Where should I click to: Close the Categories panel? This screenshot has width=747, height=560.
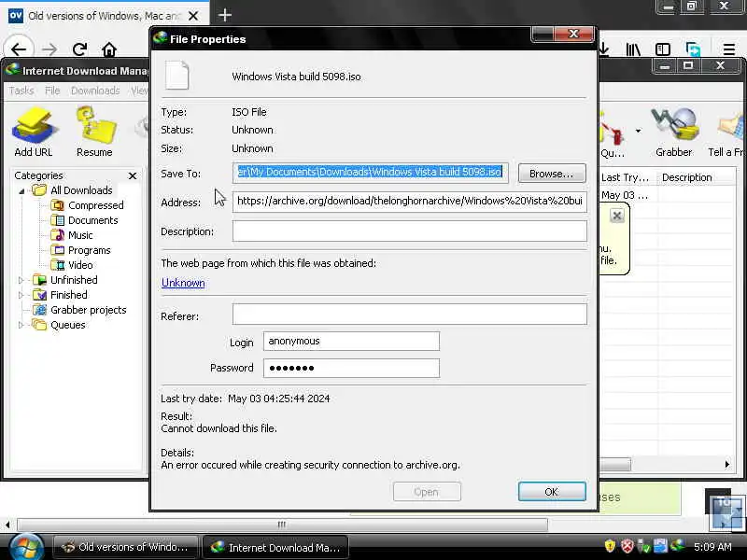(133, 175)
